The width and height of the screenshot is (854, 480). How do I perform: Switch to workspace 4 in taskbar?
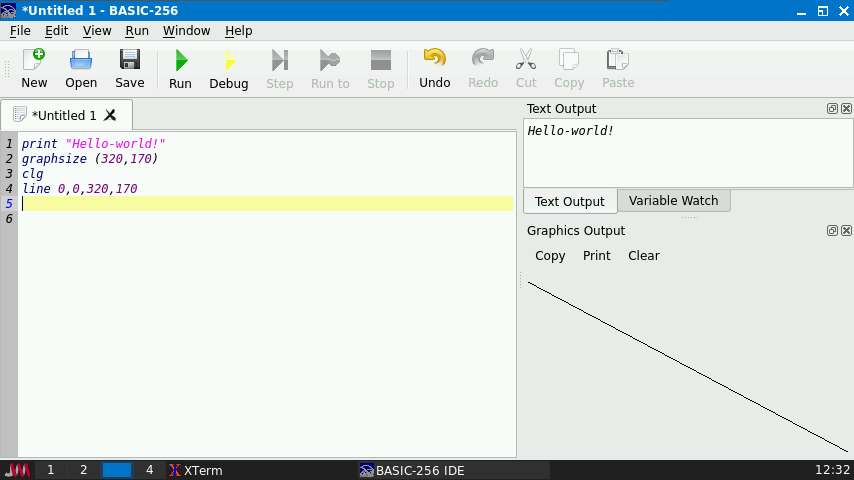[150, 470]
